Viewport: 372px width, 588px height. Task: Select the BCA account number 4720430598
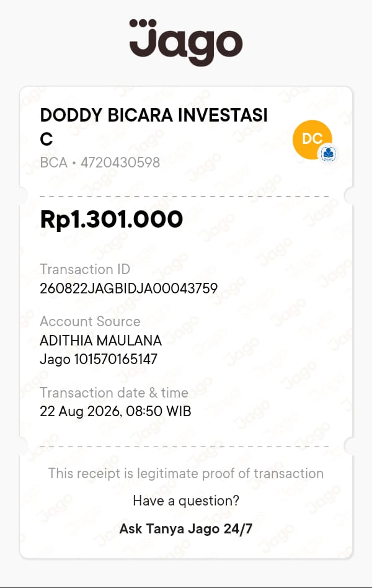(120, 163)
